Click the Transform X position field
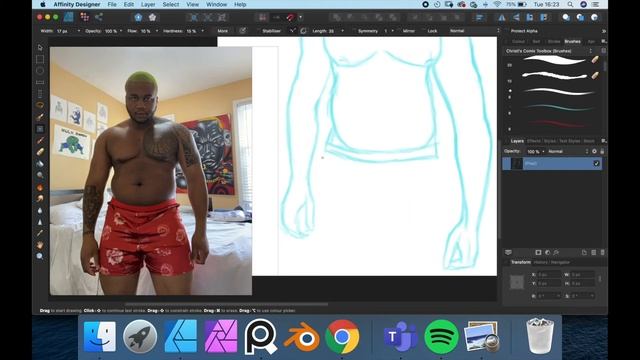 (549, 275)
